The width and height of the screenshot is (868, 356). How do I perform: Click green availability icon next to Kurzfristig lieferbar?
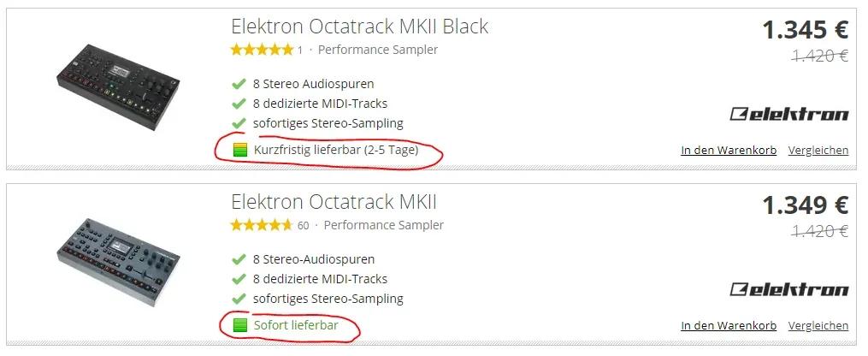240,151
